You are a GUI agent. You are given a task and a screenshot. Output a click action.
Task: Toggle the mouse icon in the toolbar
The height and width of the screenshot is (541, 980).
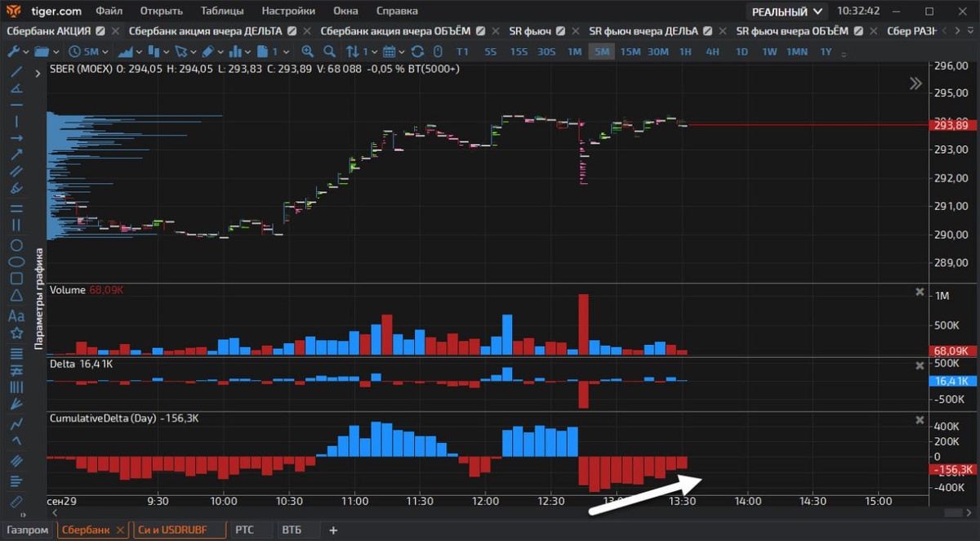tap(438, 51)
